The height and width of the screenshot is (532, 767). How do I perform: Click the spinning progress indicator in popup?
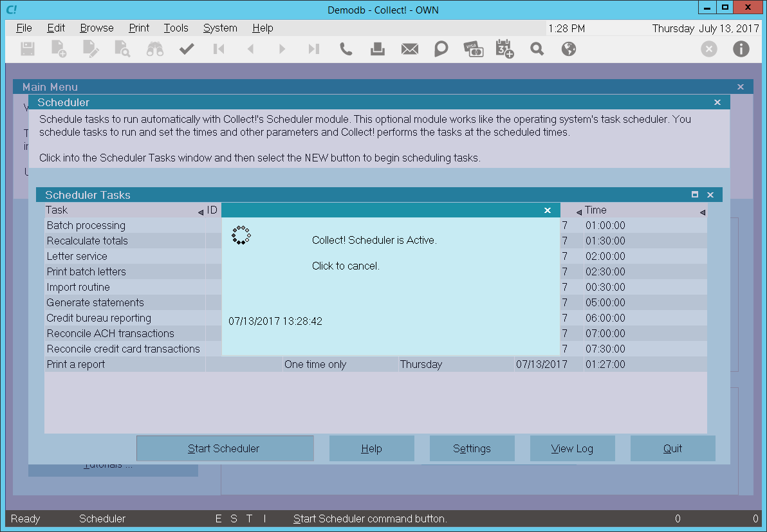(241, 235)
